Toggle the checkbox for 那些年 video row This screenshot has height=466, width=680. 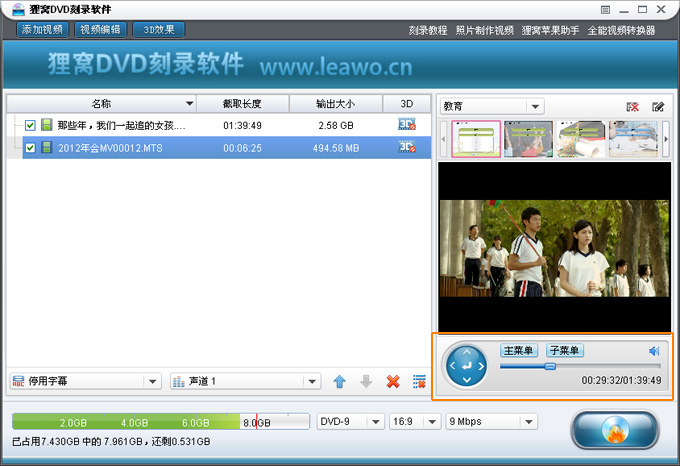point(30,125)
